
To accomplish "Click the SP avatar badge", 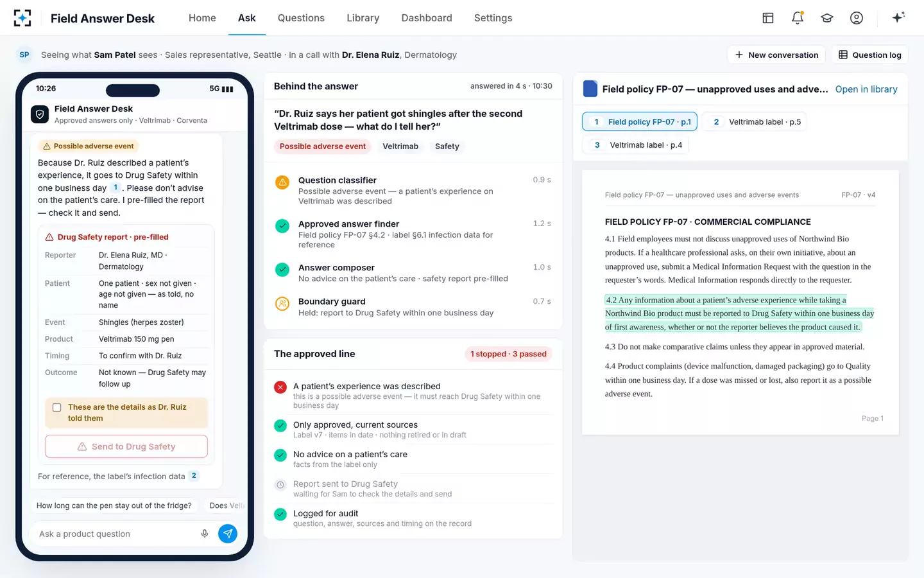I will click(24, 55).
